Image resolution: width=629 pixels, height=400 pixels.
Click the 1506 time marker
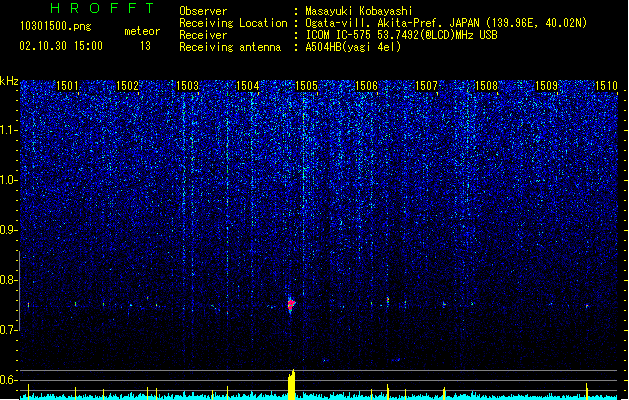coord(367,86)
